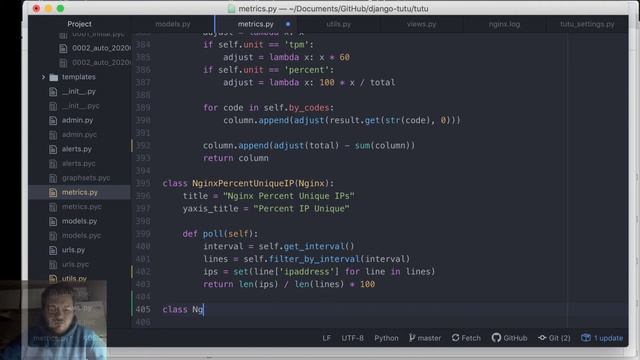Click the 'return column' line

(x=236, y=158)
